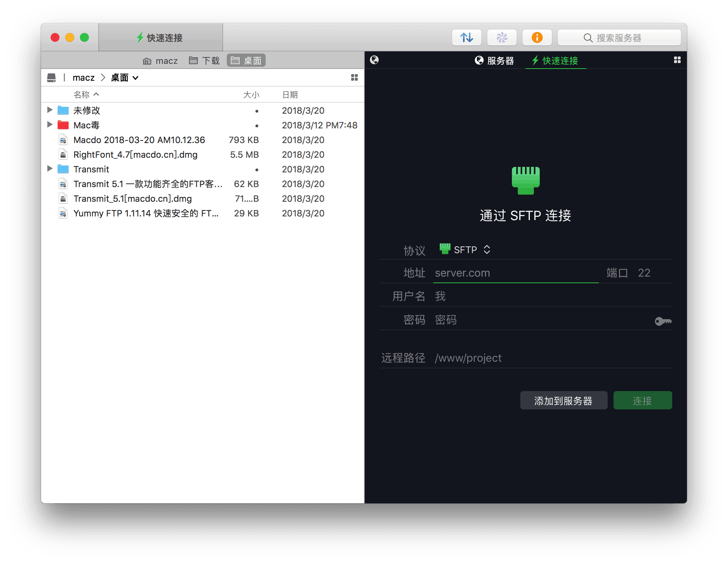The height and width of the screenshot is (562, 728).
Task: Click the transfers arrows toolbar icon
Action: coord(466,37)
